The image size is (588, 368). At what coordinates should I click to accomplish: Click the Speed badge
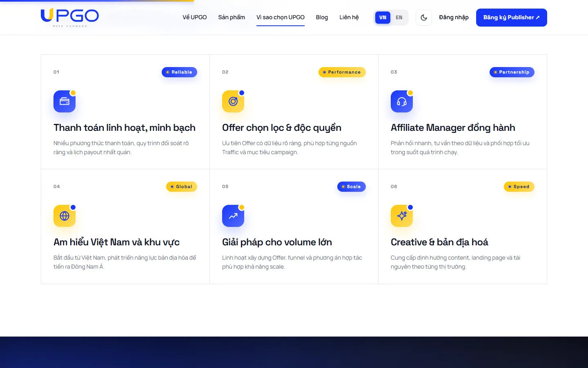519,186
